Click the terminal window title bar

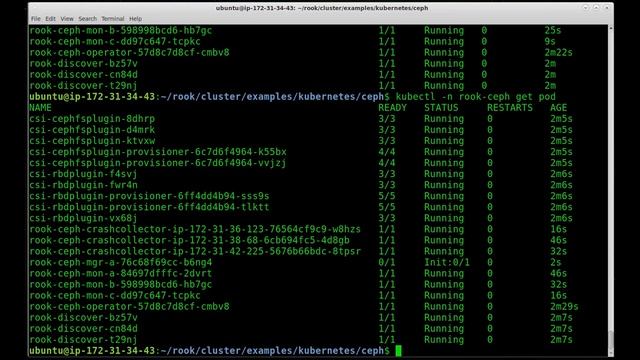(x=322, y=8)
